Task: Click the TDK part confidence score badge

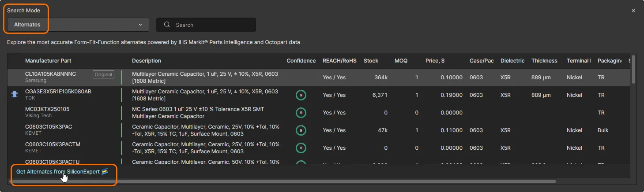Action: [x=301, y=95]
